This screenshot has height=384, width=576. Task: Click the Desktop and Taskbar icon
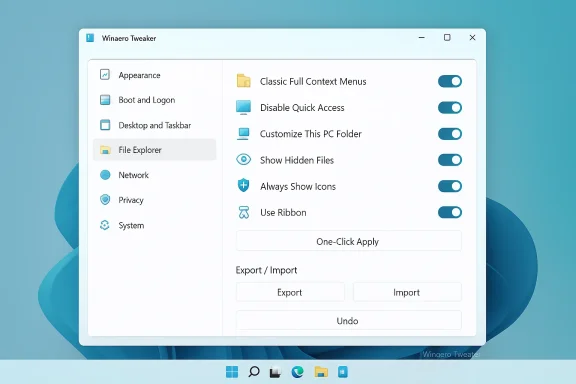tap(105, 125)
